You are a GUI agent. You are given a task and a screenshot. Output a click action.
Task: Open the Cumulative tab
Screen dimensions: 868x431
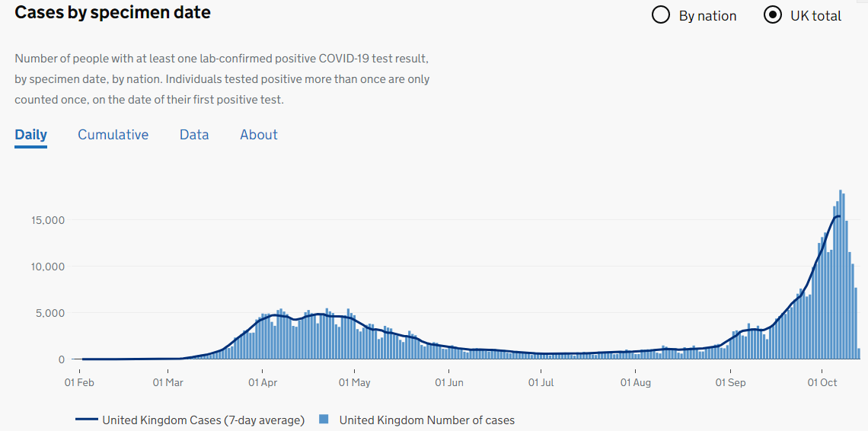click(113, 135)
